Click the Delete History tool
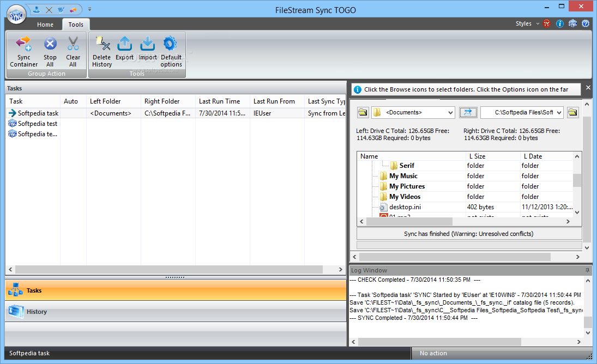Screen dimensions: 597x364 [x=102, y=52]
